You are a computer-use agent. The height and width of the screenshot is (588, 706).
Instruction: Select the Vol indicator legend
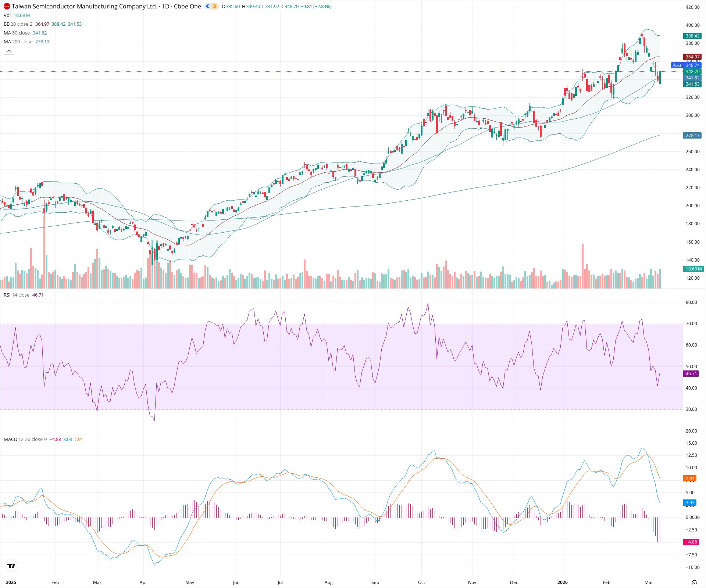[7, 15]
